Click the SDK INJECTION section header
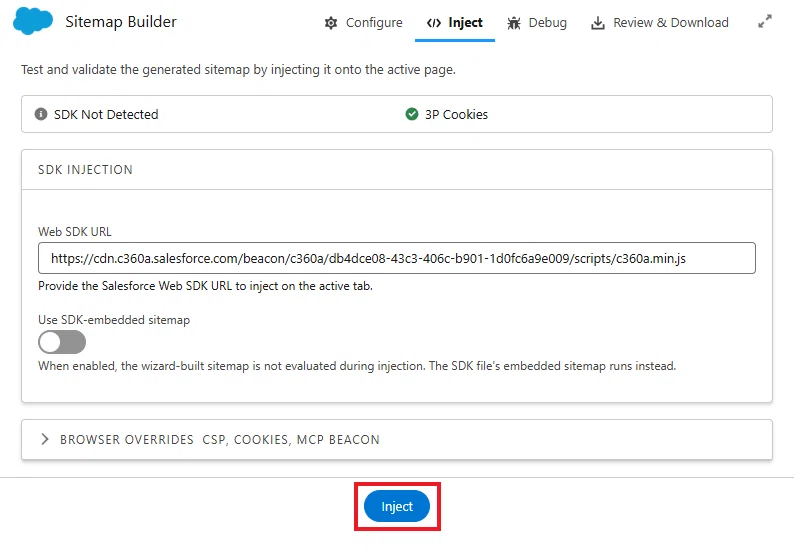Screen dimensions: 794x559 pos(85,170)
